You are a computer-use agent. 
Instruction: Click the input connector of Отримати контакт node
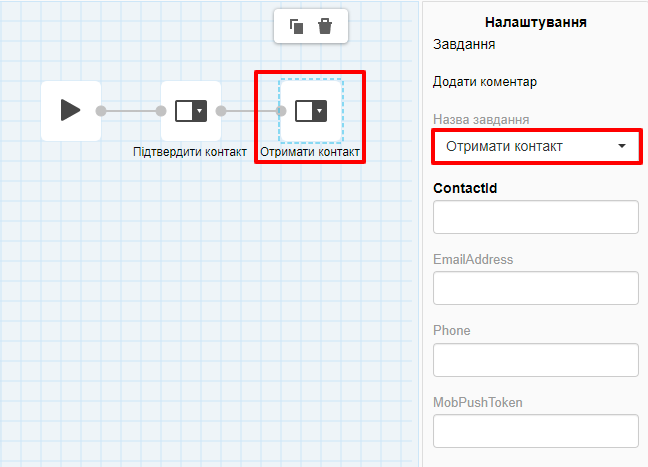tap(281, 111)
